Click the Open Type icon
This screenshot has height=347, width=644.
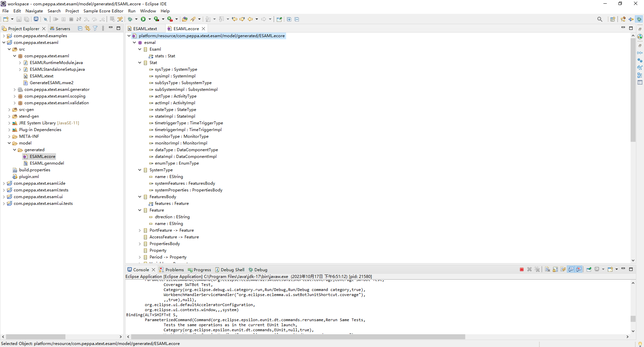coord(185,19)
